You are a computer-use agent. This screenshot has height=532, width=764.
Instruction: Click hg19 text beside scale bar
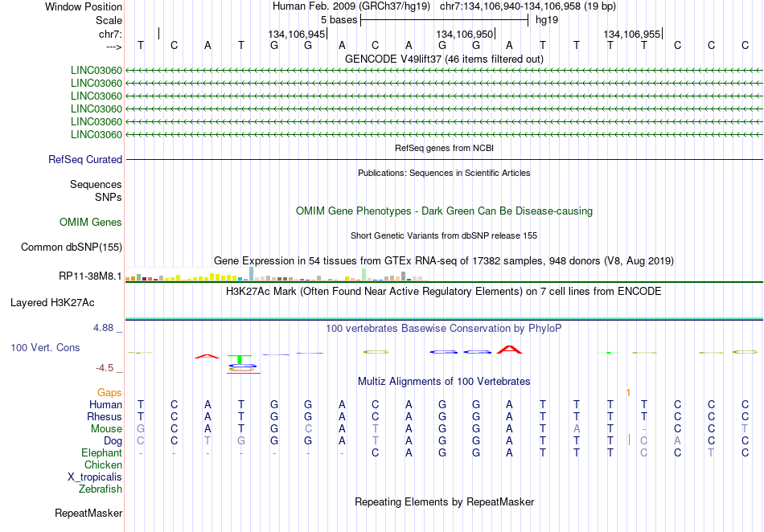(x=547, y=20)
